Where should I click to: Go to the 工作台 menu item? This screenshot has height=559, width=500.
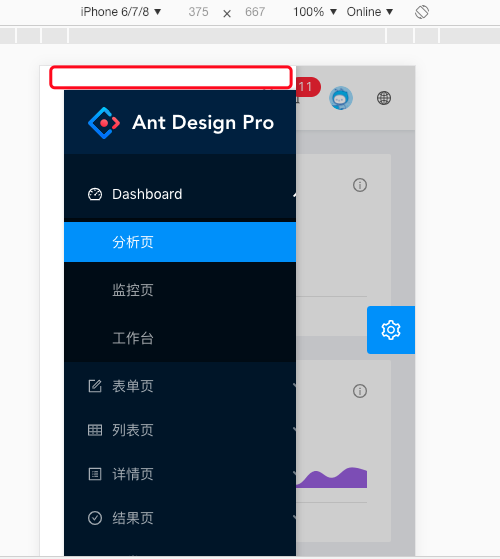(x=180, y=338)
